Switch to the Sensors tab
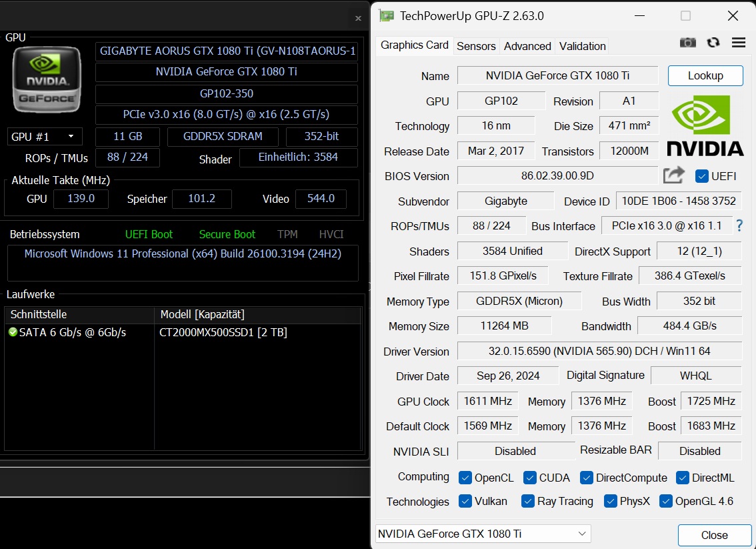Screen dimensions: 756x549 point(476,46)
